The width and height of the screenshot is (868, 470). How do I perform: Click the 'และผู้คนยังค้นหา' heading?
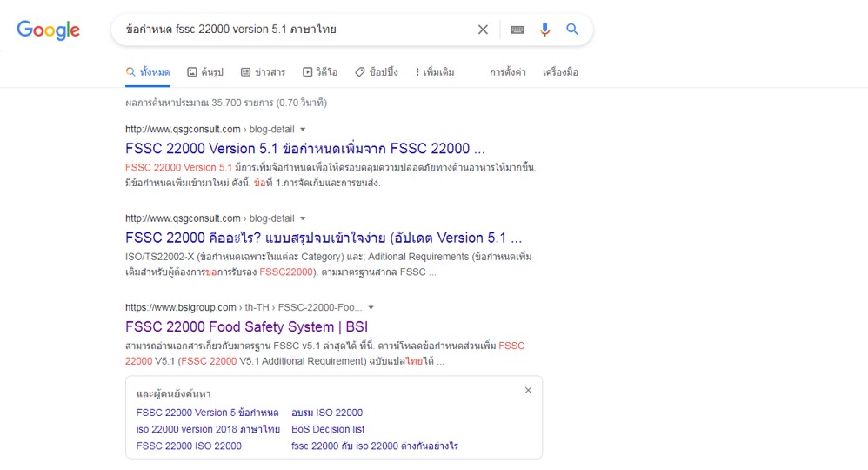(173, 394)
